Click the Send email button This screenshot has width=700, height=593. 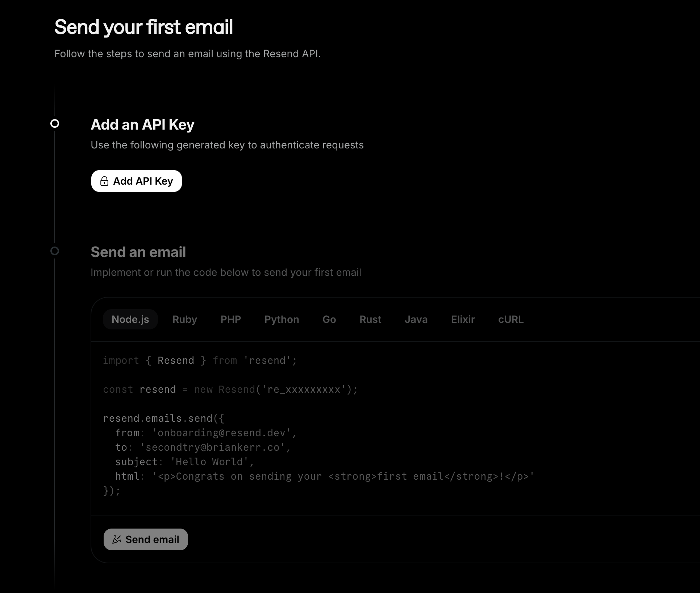[146, 539]
